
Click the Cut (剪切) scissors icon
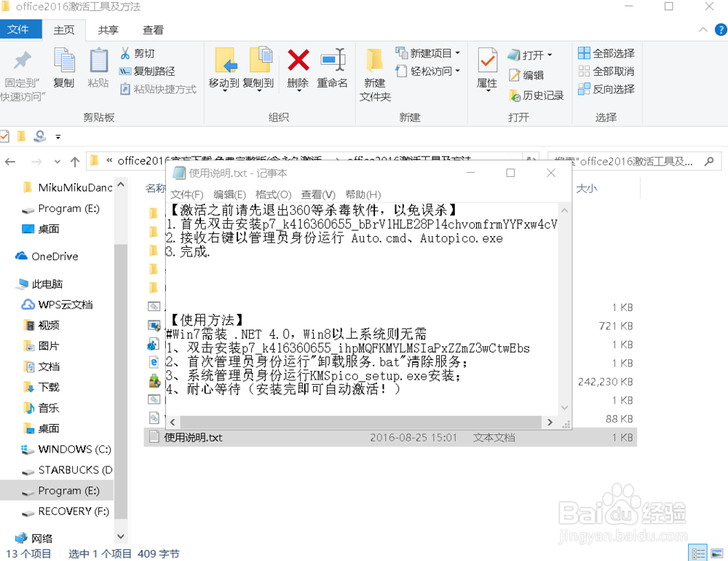(124, 53)
